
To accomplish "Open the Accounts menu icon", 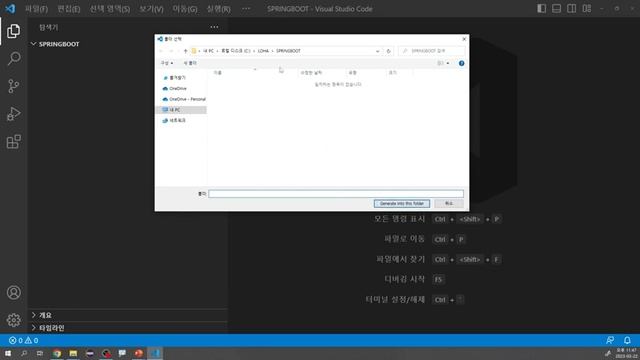I will click(13, 293).
